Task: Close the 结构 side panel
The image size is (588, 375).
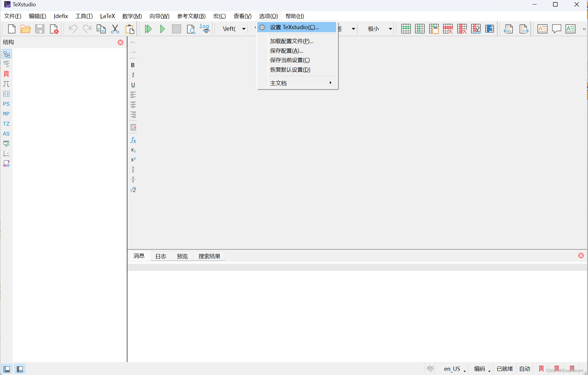Action: (x=120, y=42)
